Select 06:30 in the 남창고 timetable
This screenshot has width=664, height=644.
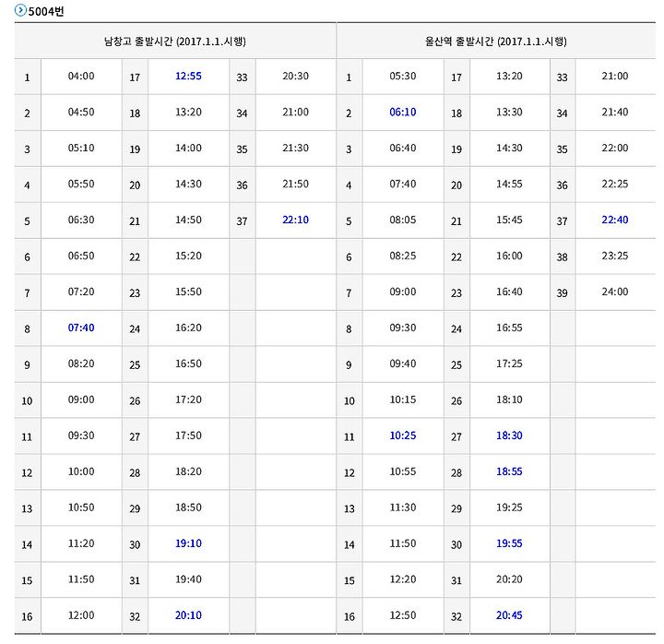coord(81,220)
